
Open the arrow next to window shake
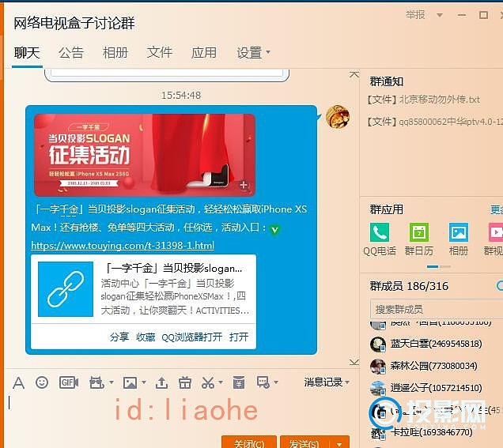[x=112, y=382]
